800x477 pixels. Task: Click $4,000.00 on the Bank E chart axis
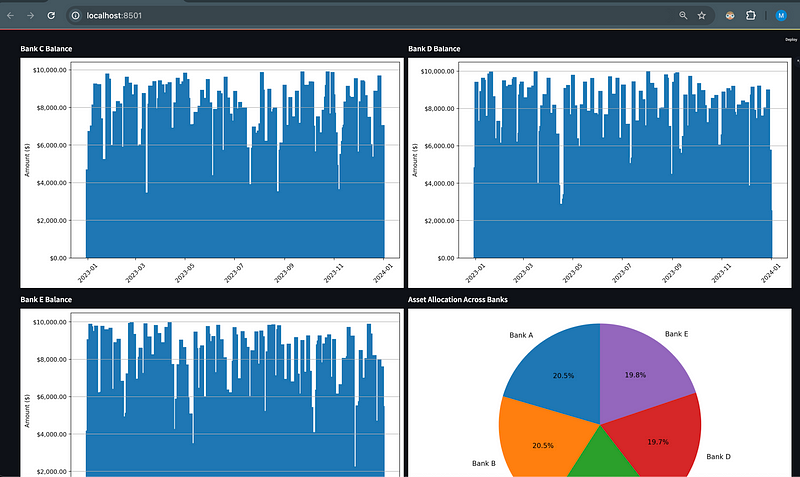tap(51, 434)
